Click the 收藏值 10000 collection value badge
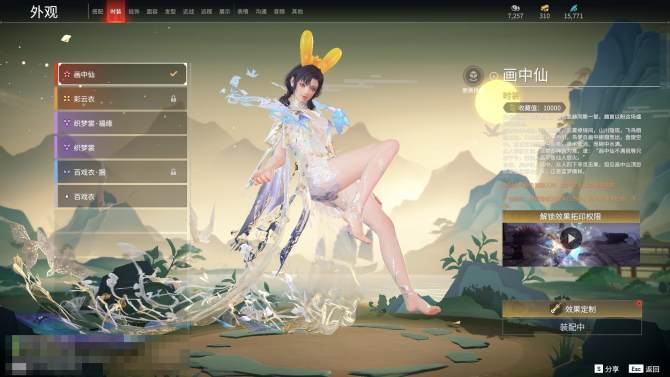This screenshot has width=670, height=377. tap(535, 108)
